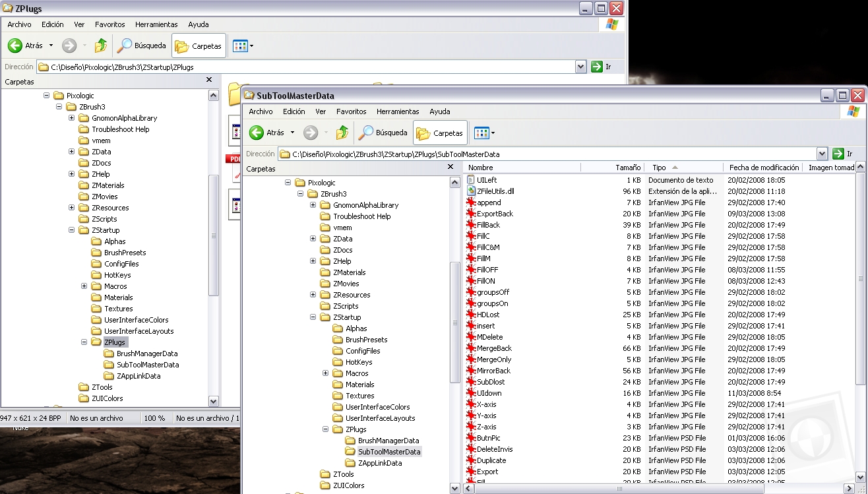
Task: Click the Ir go button in ZPlugs window
Action: pyautogui.click(x=601, y=67)
